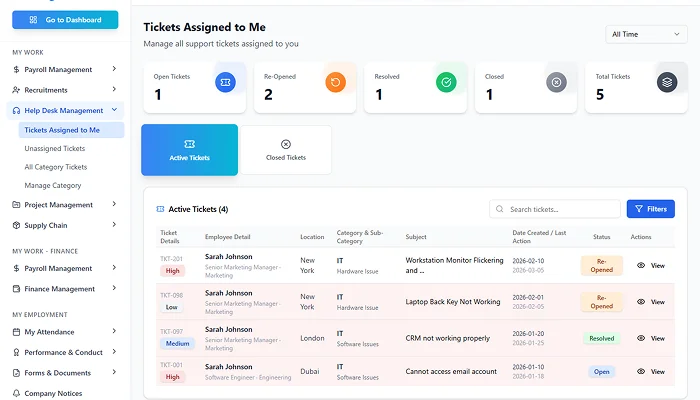
Task: Open the All Time period dropdown
Action: pyautogui.click(x=645, y=34)
